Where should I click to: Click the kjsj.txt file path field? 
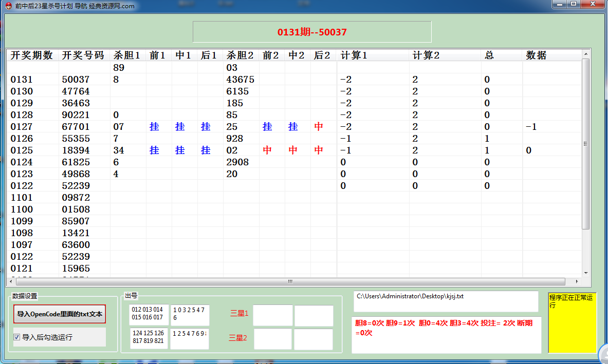[x=446, y=301]
